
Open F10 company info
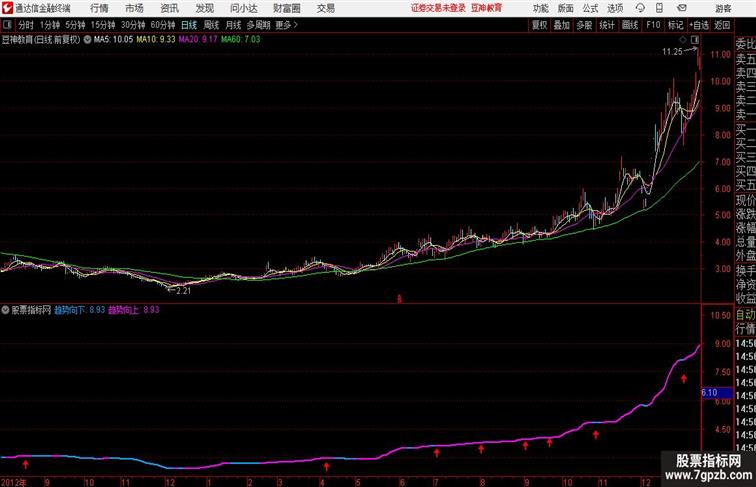(x=653, y=25)
